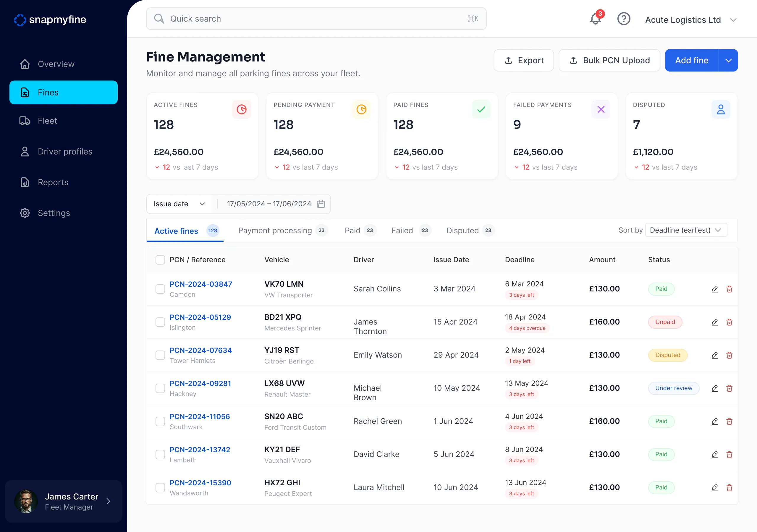
Task: Open PCN-2024-07634 reference link
Action: tap(200, 351)
